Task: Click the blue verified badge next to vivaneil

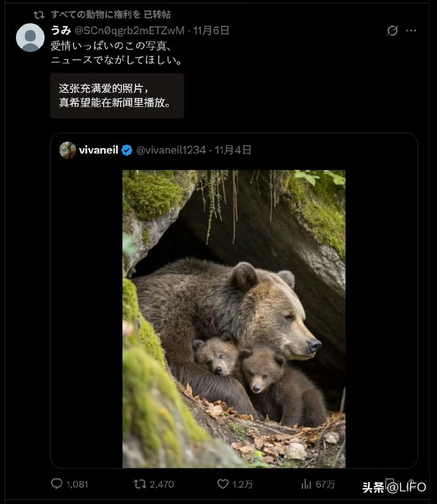Action: click(x=127, y=150)
